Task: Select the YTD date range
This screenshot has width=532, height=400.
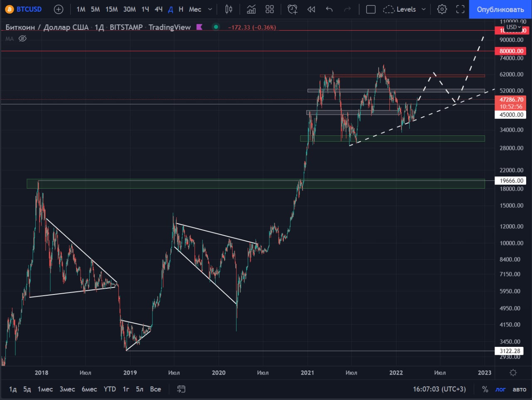Action: (110, 389)
